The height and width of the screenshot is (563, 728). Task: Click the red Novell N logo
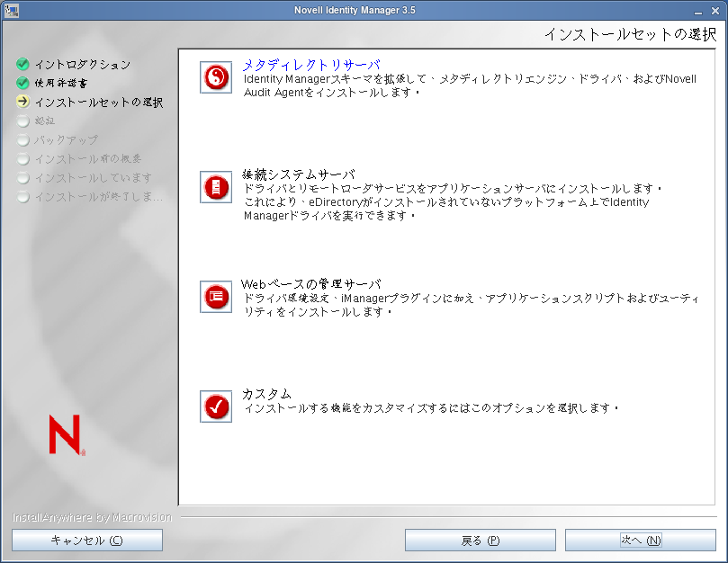point(67,435)
